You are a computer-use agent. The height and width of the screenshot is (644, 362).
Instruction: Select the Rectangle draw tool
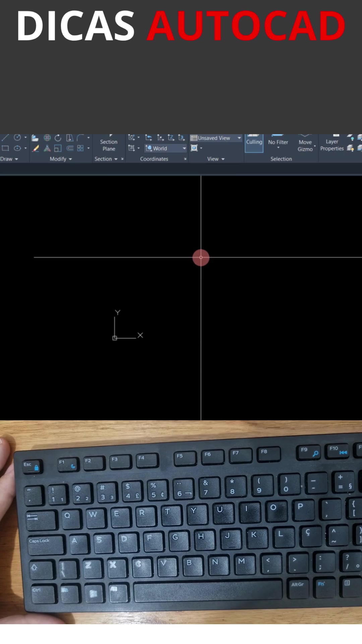pyautogui.click(x=5, y=148)
